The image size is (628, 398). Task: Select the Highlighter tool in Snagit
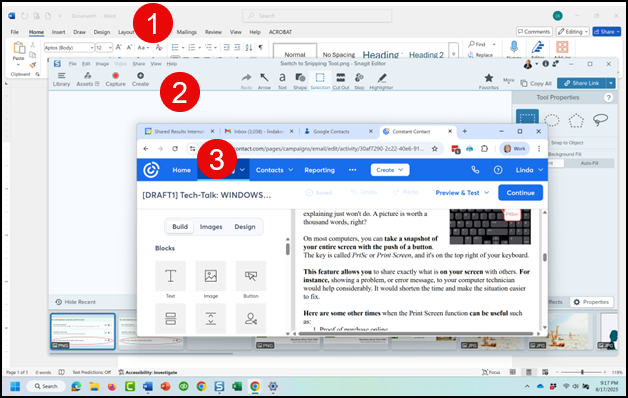[x=381, y=81]
